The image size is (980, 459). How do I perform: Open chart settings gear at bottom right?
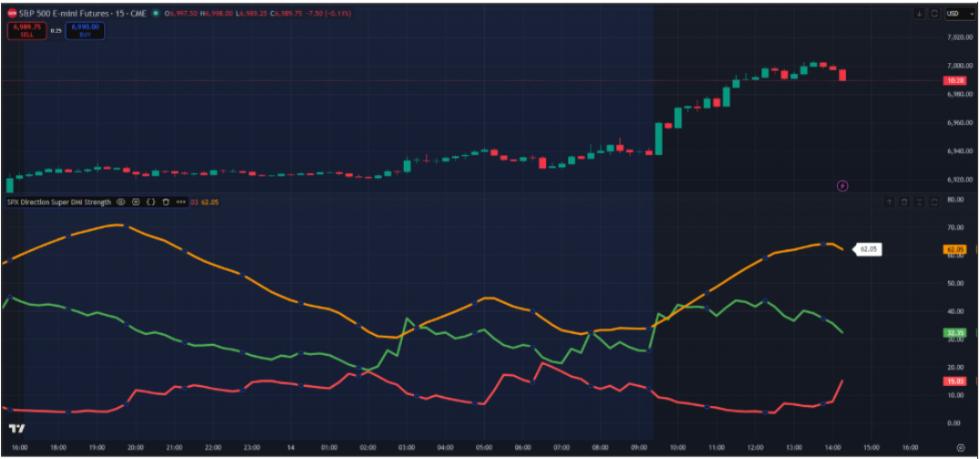(x=960, y=447)
